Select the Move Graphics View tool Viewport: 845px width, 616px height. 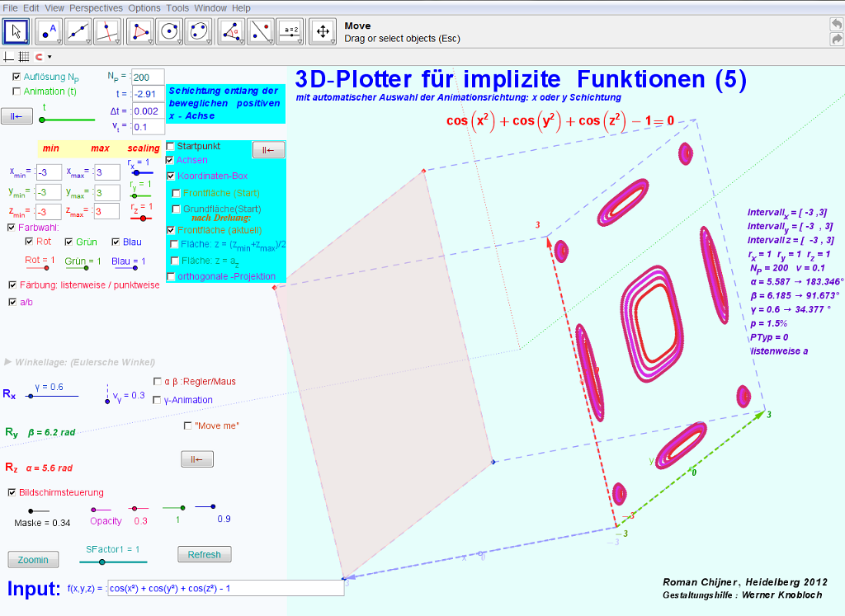coord(323,31)
